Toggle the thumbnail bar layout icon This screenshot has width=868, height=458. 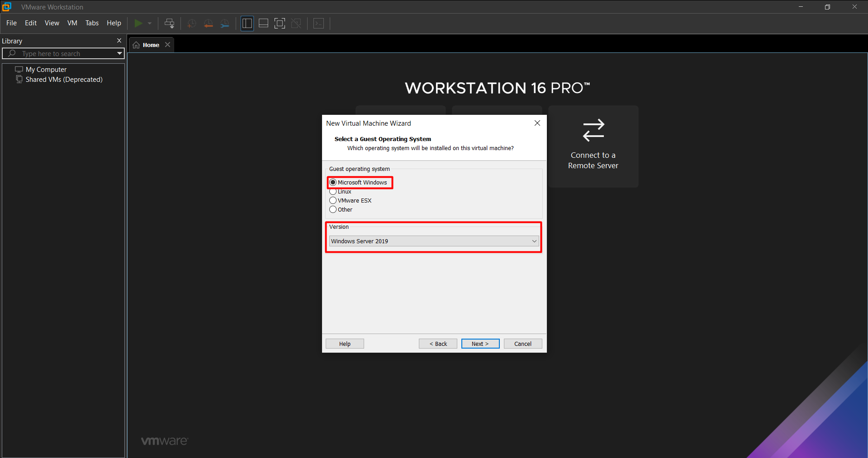pyautogui.click(x=263, y=24)
